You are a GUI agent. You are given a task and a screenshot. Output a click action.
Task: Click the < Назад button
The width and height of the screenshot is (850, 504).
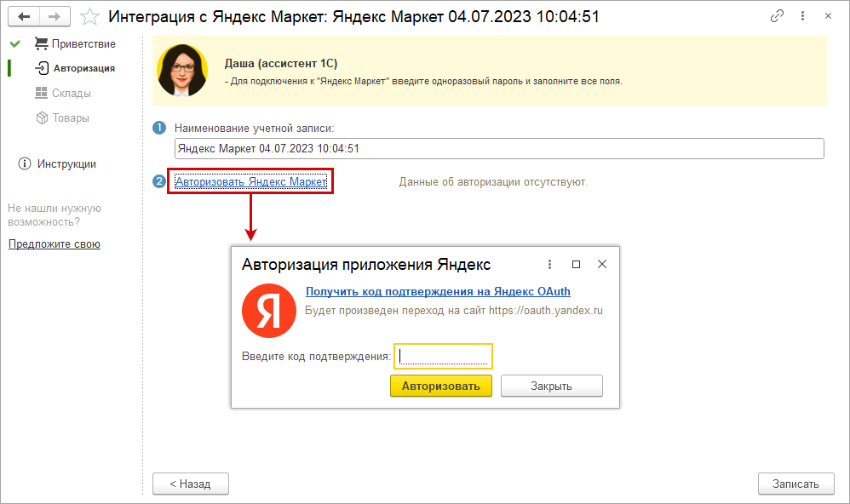(x=190, y=484)
